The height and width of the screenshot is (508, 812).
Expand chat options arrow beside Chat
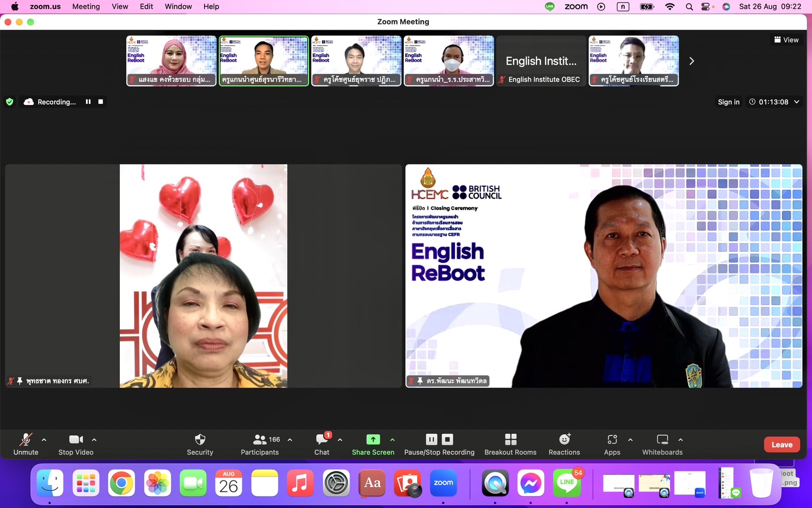(x=340, y=440)
